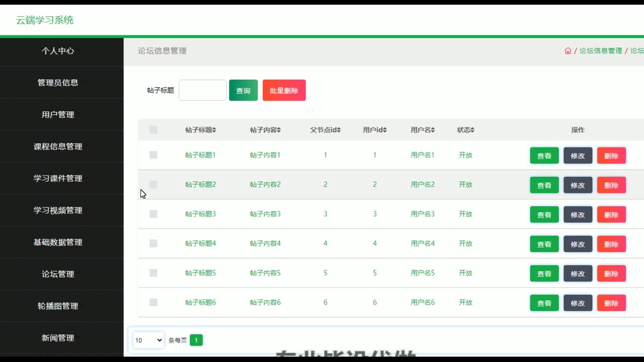Image resolution: width=644 pixels, height=362 pixels.
Task: Open 个人中心 in the sidebar
Action: pyautogui.click(x=58, y=51)
